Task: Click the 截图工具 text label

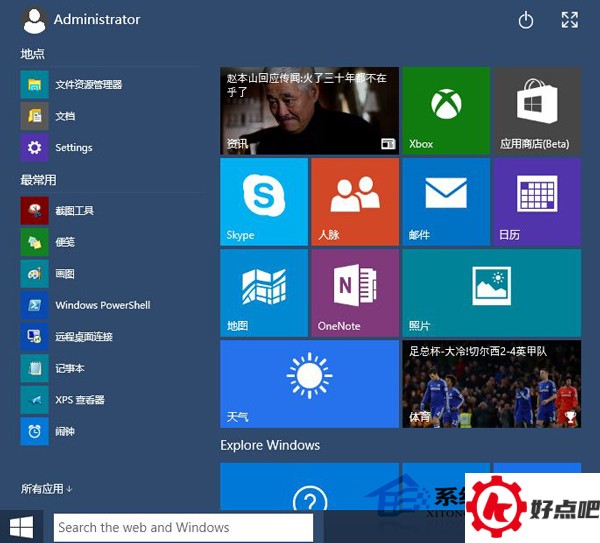Action: [x=75, y=210]
